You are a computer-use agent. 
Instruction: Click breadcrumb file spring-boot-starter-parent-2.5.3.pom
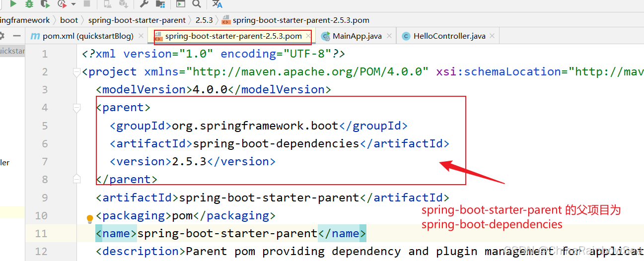click(295, 20)
